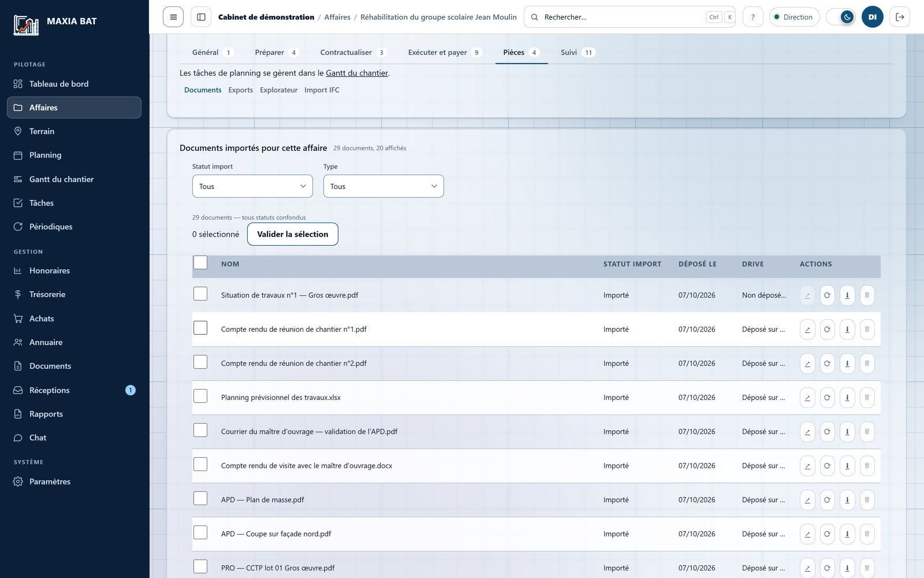Viewport: 924px width, 578px height.
Task: Open the Drive link icon for Compte rendu n°2.pdf
Action: pos(807,364)
